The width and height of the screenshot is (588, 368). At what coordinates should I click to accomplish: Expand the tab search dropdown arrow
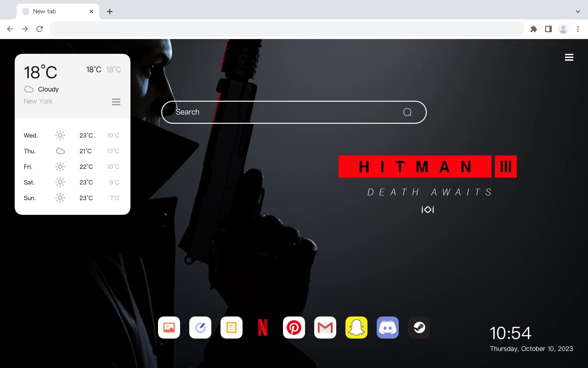(x=578, y=11)
